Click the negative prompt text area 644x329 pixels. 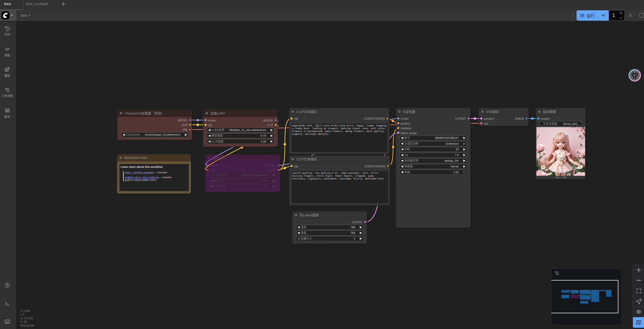coord(340,187)
